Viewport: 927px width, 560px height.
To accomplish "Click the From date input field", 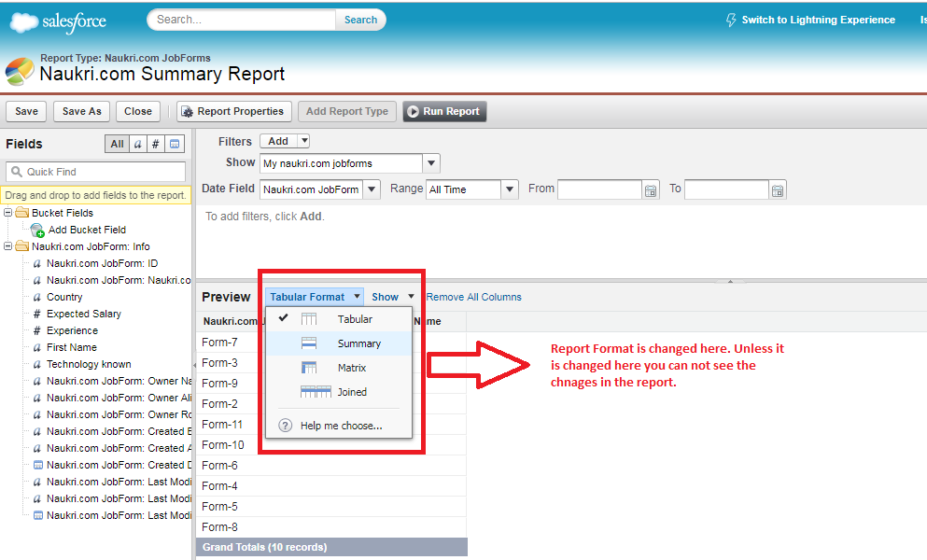I will (599, 189).
